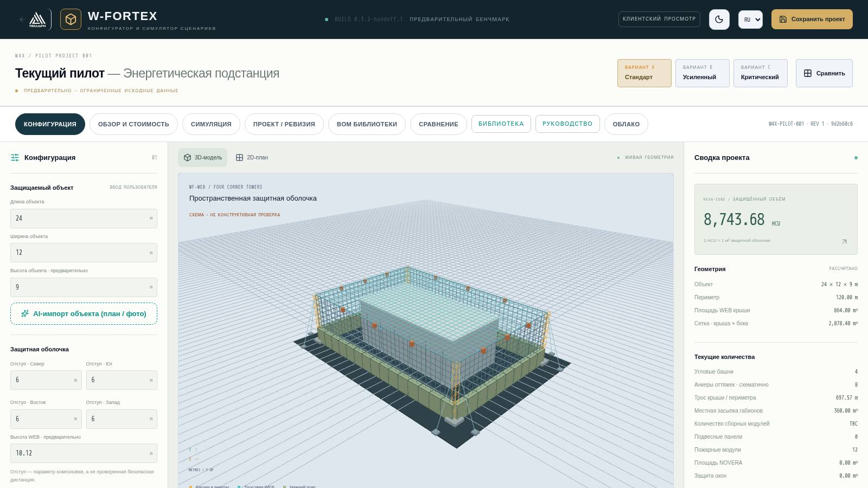868x488 pixels.
Task: Click the Площадь WEB крыши row
Action: (776, 310)
